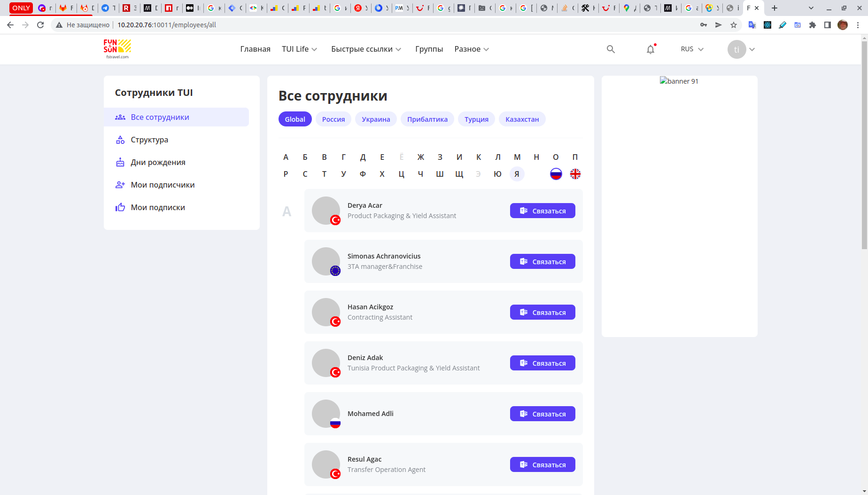Filter employees by Казахстан
868x495 pixels.
pos(522,119)
